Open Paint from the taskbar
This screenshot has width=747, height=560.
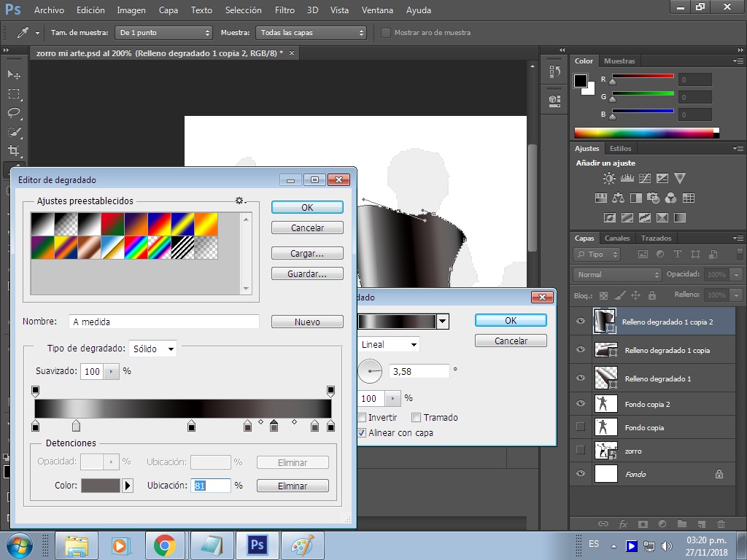tap(303, 545)
